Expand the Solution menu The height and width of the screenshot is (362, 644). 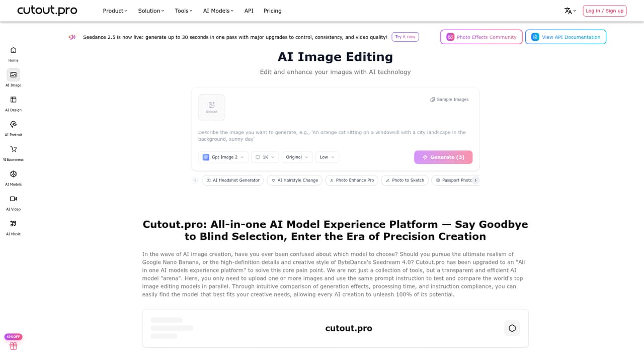coord(151,11)
